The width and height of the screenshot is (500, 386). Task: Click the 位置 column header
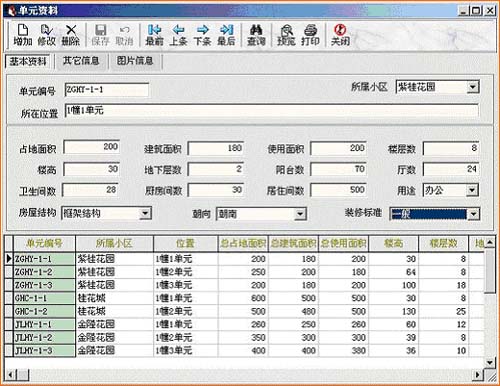[x=186, y=244]
